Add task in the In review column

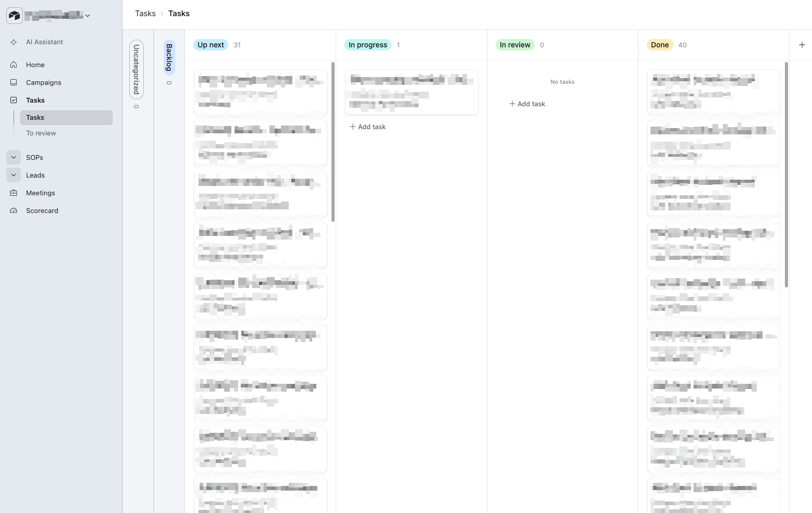[527, 104]
